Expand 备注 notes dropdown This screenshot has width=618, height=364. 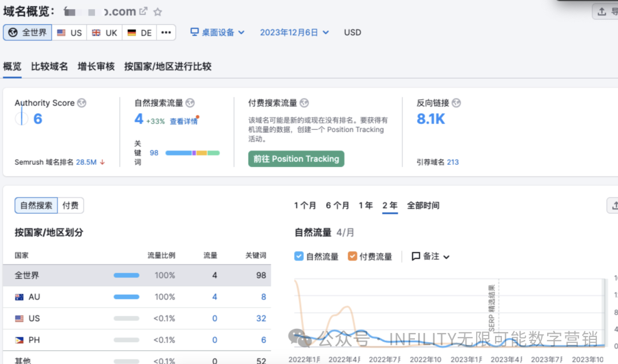tap(430, 256)
